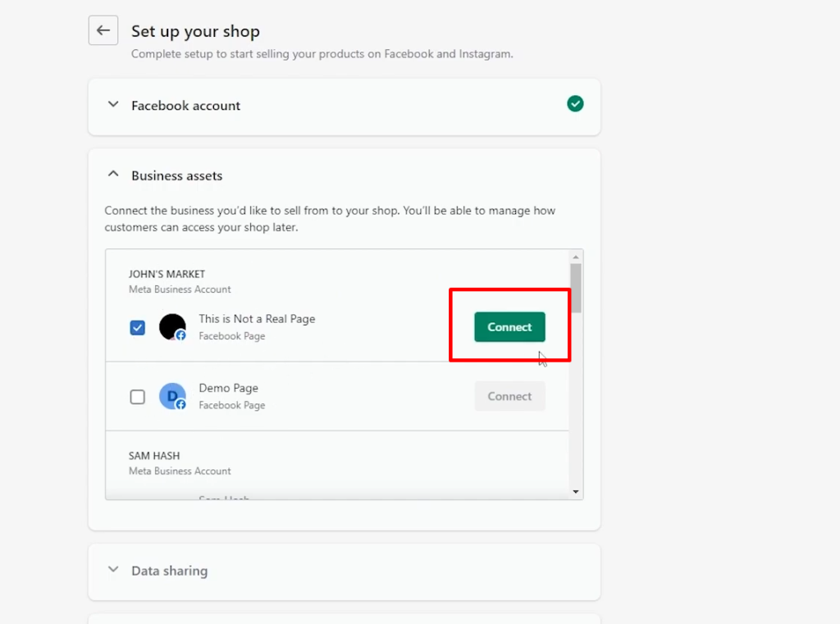Open the Data sharing section heading
Screen dimensions: 840x624
tap(169, 571)
